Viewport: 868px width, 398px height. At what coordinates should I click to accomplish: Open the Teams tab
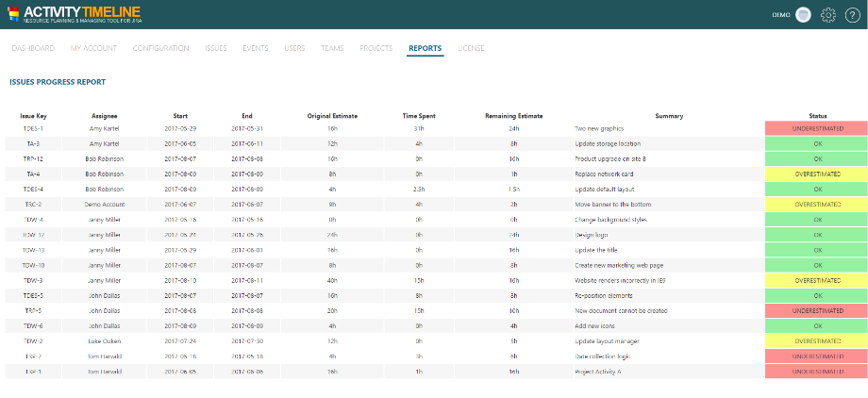332,48
